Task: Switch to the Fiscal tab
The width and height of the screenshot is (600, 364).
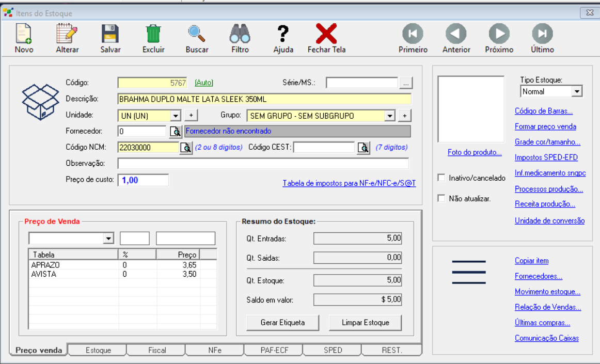Action: [157, 350]
